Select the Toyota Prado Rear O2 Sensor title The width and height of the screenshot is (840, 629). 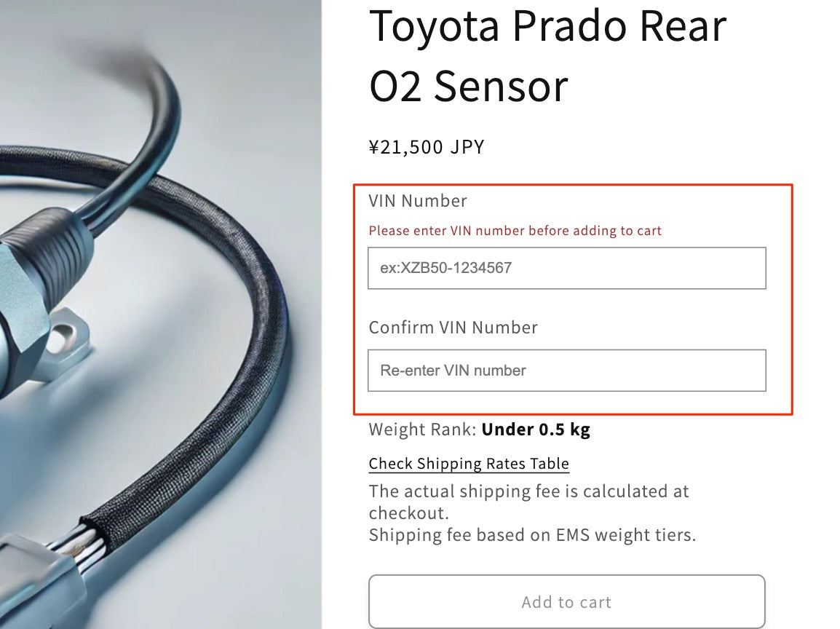click(x=547, y=56)
